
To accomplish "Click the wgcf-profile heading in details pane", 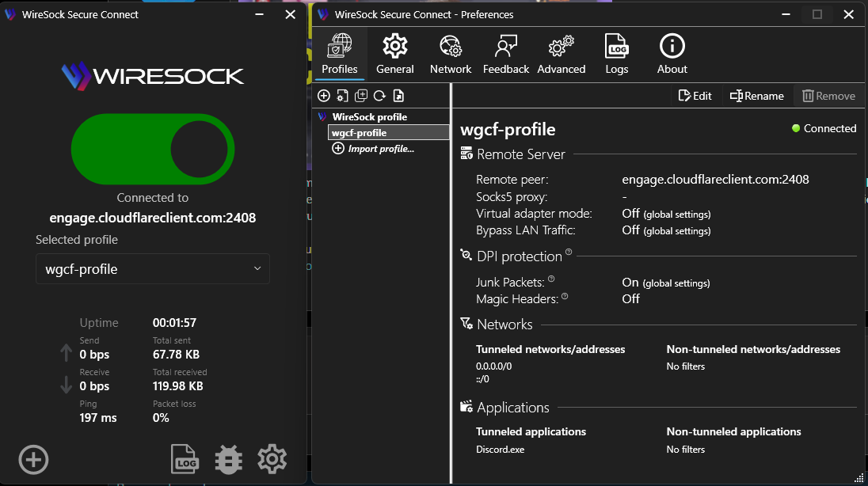I will point(508,130).
